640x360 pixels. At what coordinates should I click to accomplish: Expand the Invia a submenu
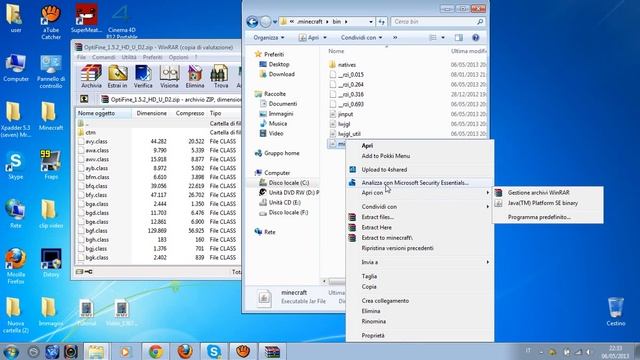pyautogui.click(x=419, y=262)
